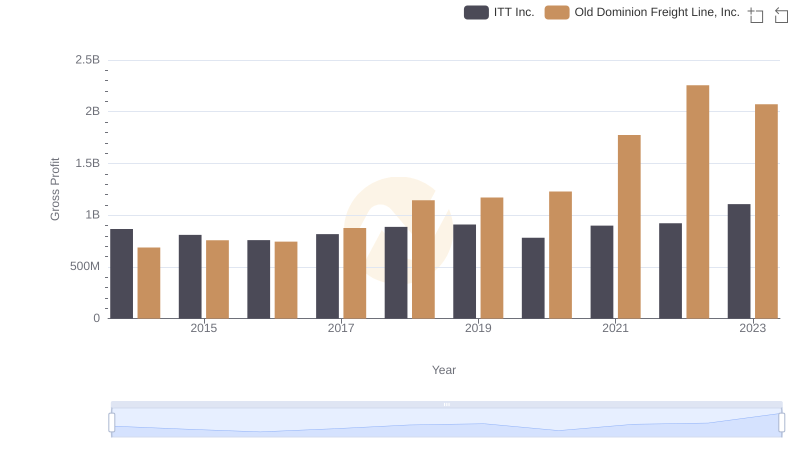Click the Old Dominion bar for 2020
800x461 pixels.
point(561,255)
